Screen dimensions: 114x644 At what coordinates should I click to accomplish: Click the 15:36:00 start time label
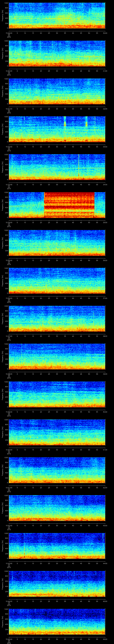click(x=9, y=298)
